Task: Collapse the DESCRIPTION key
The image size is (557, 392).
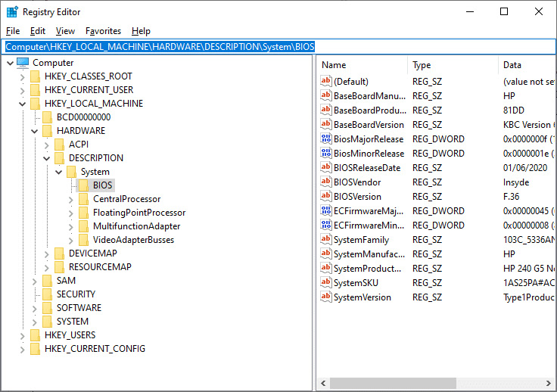Action: click(46, 158)
